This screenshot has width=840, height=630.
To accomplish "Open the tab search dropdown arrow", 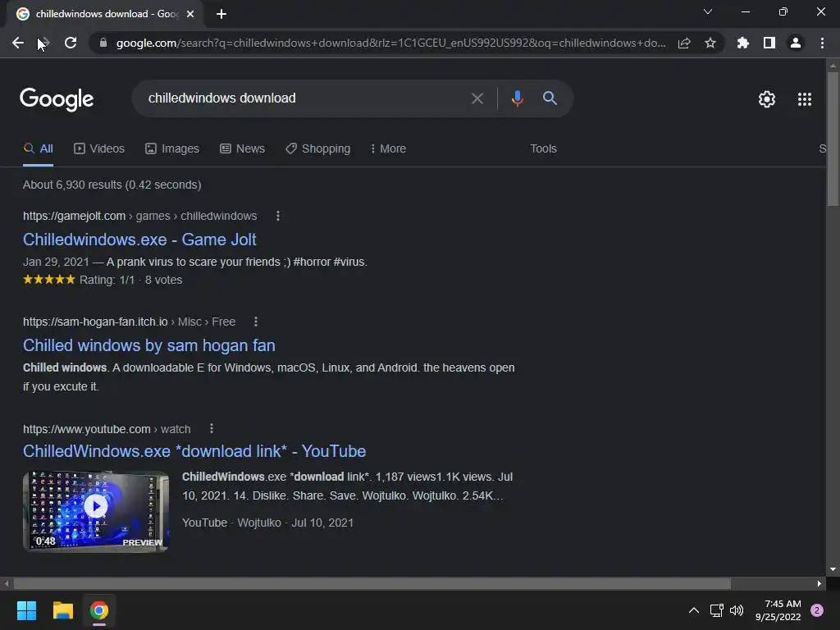I will (x=708, y=11).
